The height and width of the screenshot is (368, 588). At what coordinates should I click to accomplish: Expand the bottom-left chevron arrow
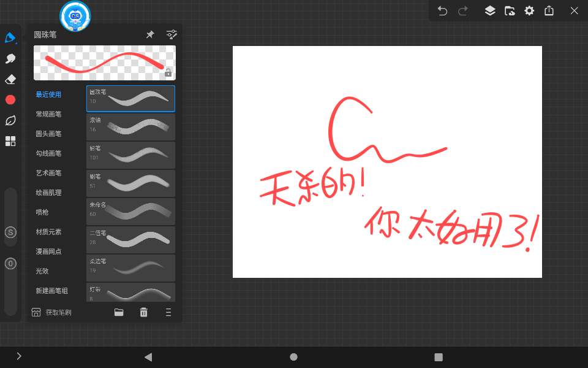19,356
